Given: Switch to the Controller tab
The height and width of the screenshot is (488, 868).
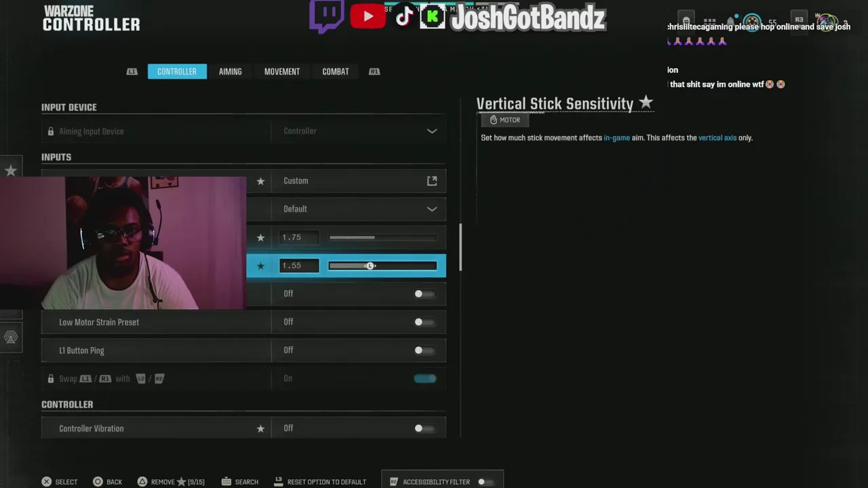Looking at the screenshot, I should tap(177, 71).
